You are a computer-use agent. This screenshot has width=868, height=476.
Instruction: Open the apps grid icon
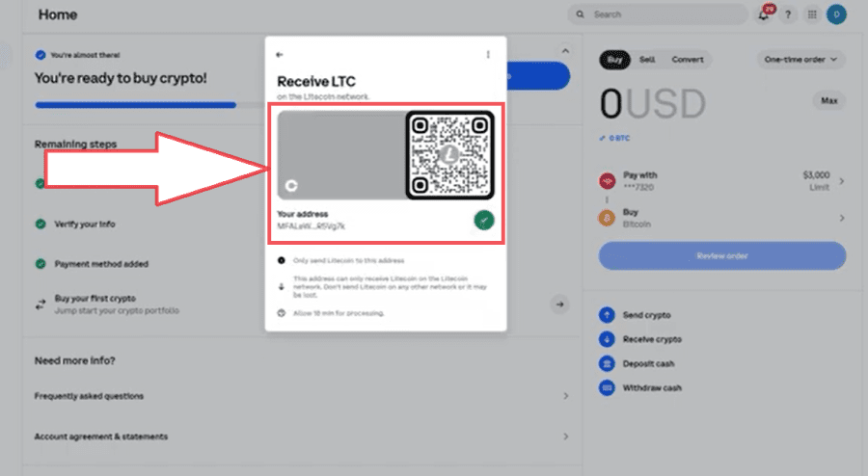812,14
